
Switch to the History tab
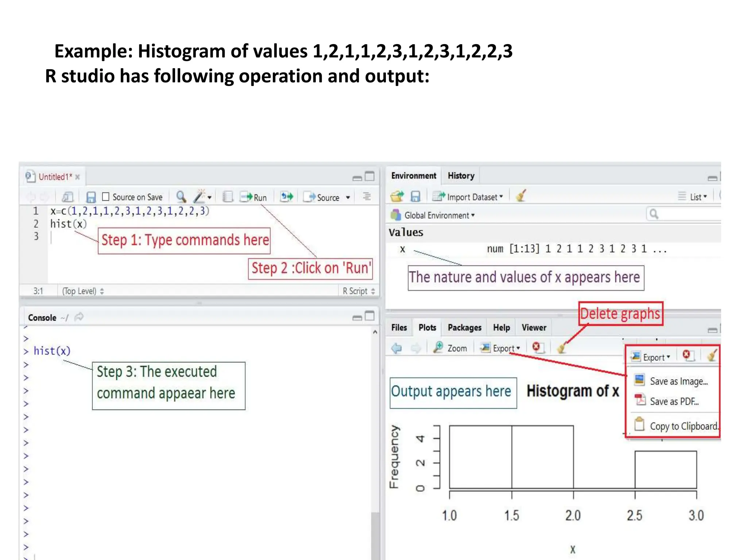[461, 176]
